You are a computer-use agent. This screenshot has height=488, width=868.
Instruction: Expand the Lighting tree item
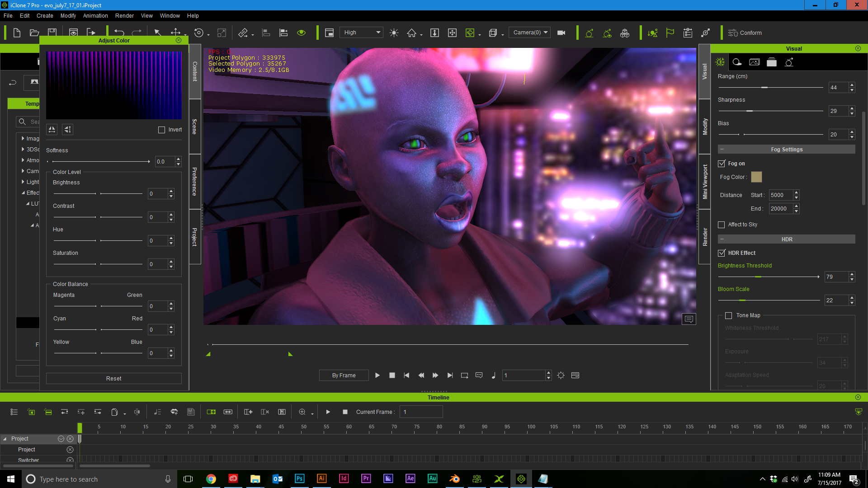[x=23, y=182]
